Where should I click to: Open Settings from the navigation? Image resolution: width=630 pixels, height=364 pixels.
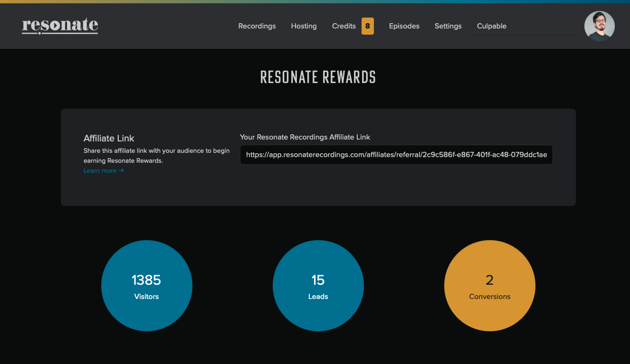448,26
